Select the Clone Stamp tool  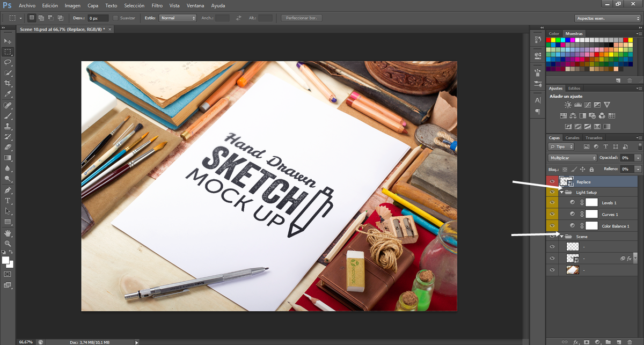pos(8,126)
